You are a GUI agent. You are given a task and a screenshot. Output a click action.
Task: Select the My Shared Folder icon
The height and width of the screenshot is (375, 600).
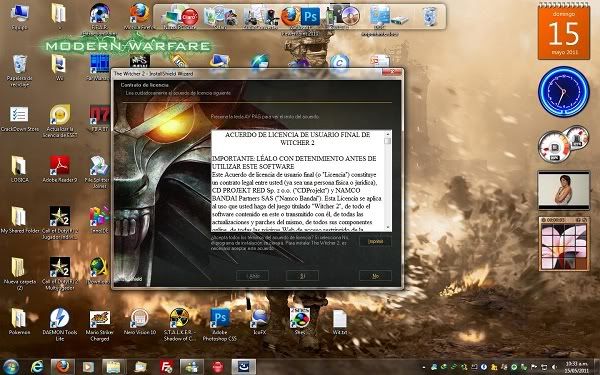tap(19, 220)
